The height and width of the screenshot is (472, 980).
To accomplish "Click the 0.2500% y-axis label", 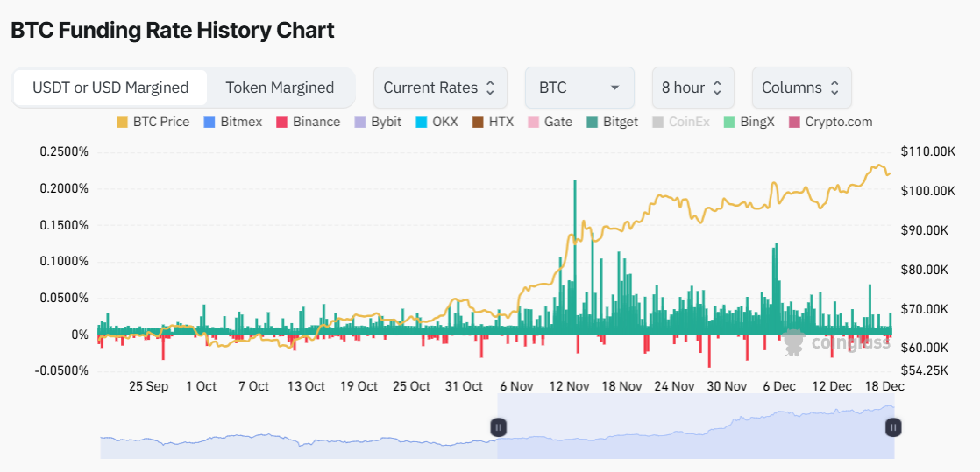I will tap(64, 151).
